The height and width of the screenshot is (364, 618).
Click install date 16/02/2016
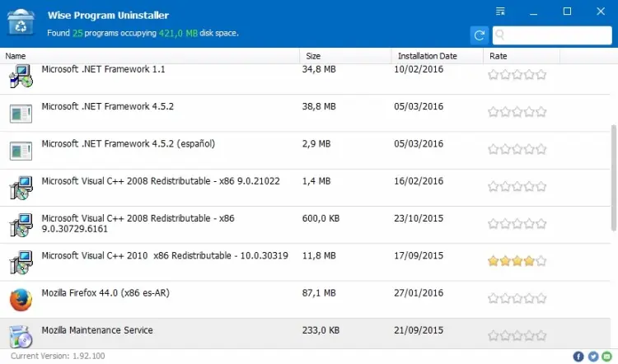tap(419, 181)
